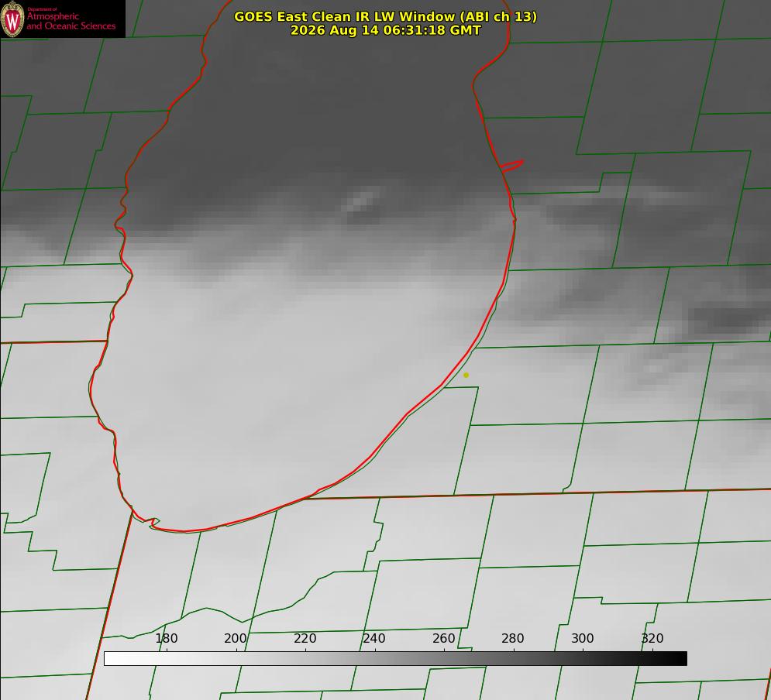Click the 220 label on colorbar
Viewport: 771px width, 700px height.
coord(305,638)
